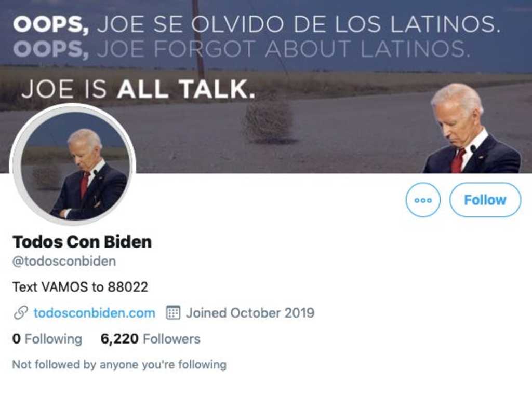This screenshot has height=398, width=532.
Task: Open the circular profile picture
Action: tap(74, 165)
